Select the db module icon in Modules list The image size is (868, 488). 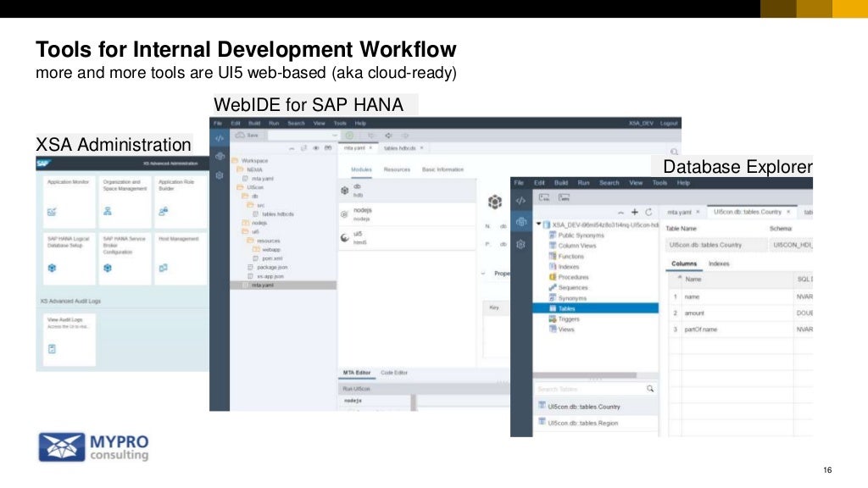click(x=344, y=191)
